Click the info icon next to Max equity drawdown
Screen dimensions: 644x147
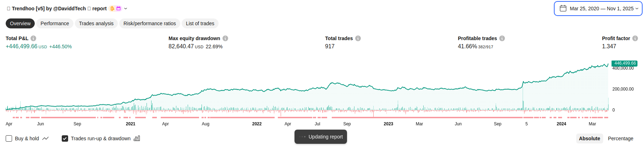coord(225,38)
